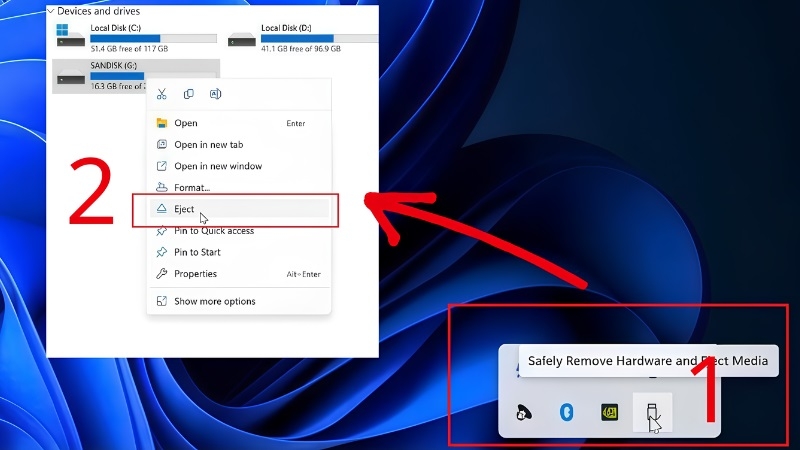Click the SANDISK (G:) label
Viewport: 800px width, 450px height.
(114, 65)
